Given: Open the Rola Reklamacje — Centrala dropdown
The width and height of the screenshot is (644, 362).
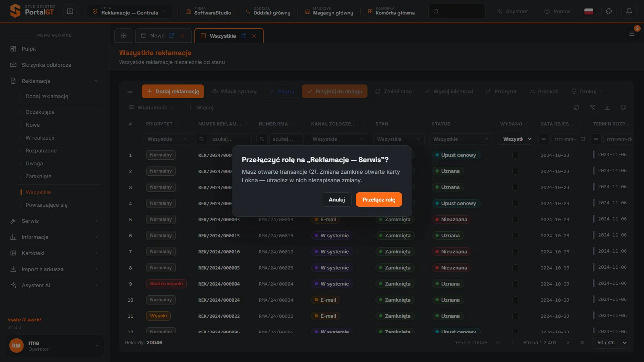Looking at the screenshot, I should click(x=130, y=11).
